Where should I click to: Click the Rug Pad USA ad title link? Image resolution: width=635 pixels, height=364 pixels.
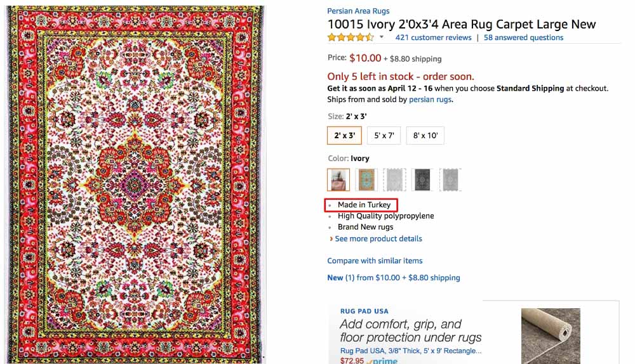point(410,350)
